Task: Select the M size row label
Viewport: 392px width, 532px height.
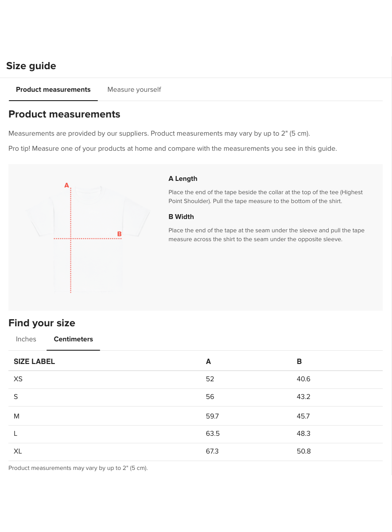Action: pos(17,416)
